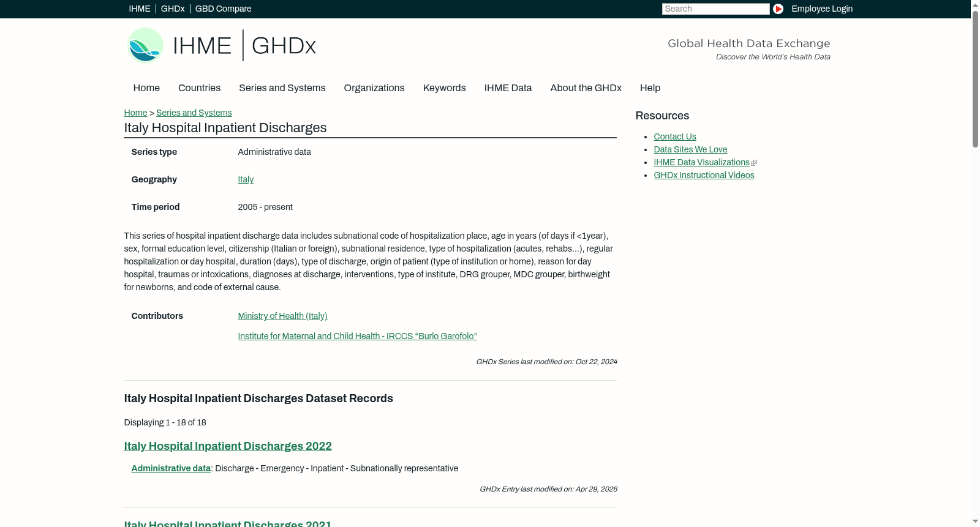Click the IHME leaf logo
The image size is (980, 527).
coord(145,45)
